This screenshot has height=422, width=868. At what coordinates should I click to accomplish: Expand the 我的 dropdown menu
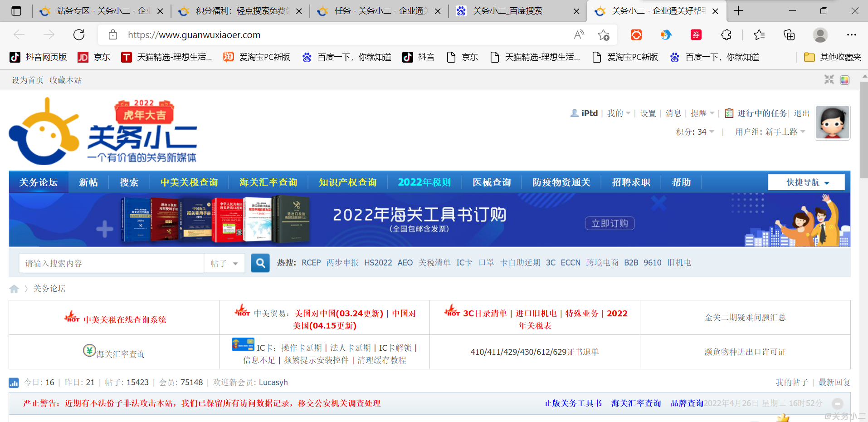coord(619,113)
